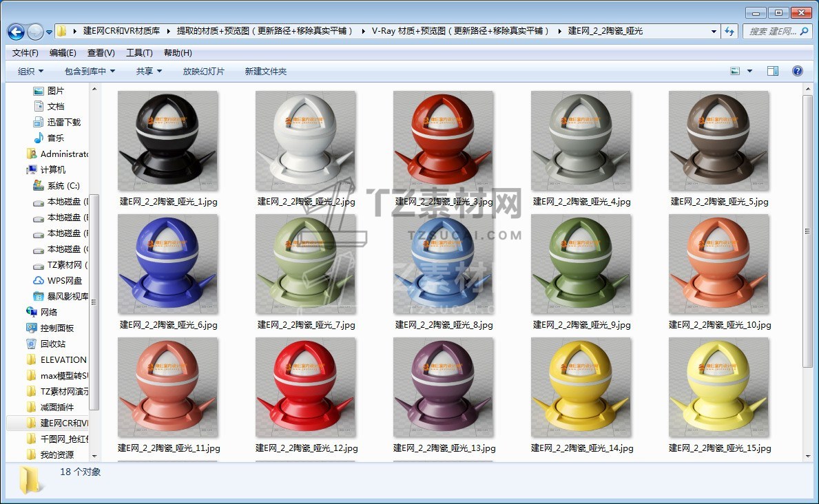Screen dimensions: 819x504
Task: Select 计算机 in the sidebar
Action: click(x=46, y=170)
